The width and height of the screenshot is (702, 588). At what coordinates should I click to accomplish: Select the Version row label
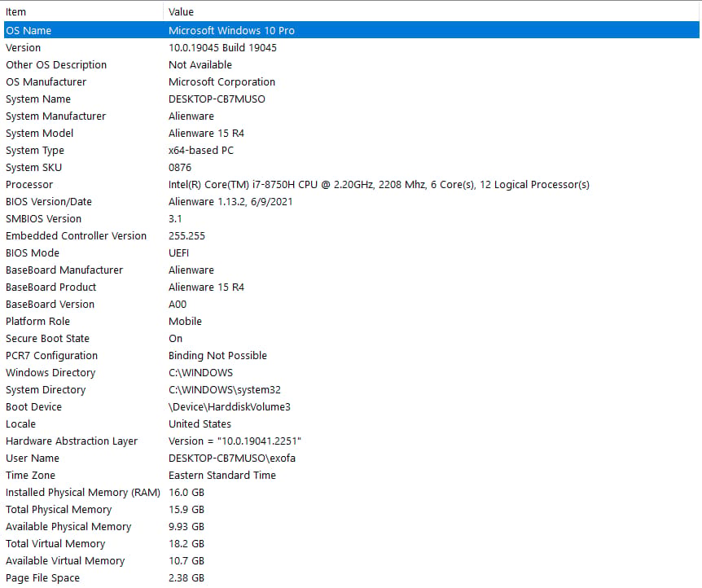point(24,47)
